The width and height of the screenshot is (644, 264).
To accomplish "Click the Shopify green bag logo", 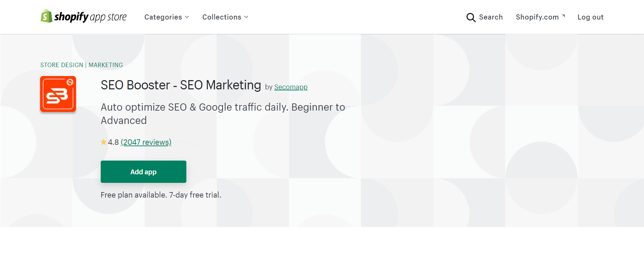I will pos(46,16).
